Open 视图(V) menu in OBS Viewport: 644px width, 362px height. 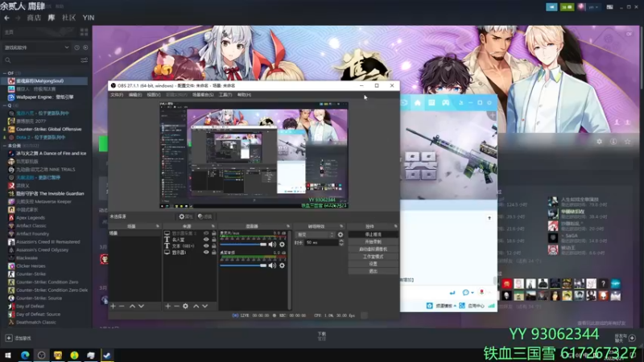coord(154,95)
